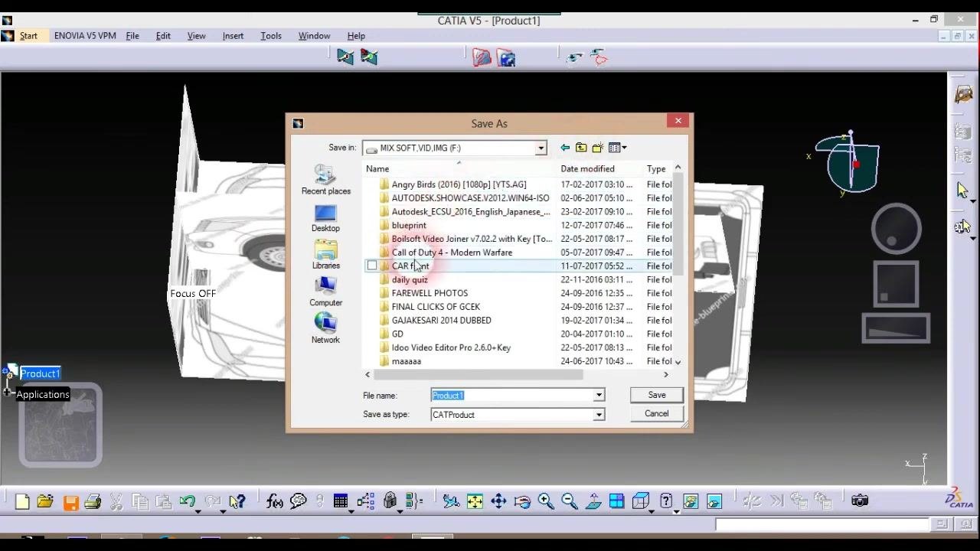980x551 pixels.
Task: Expand the Applications node in tree
Action: point(7,393)
